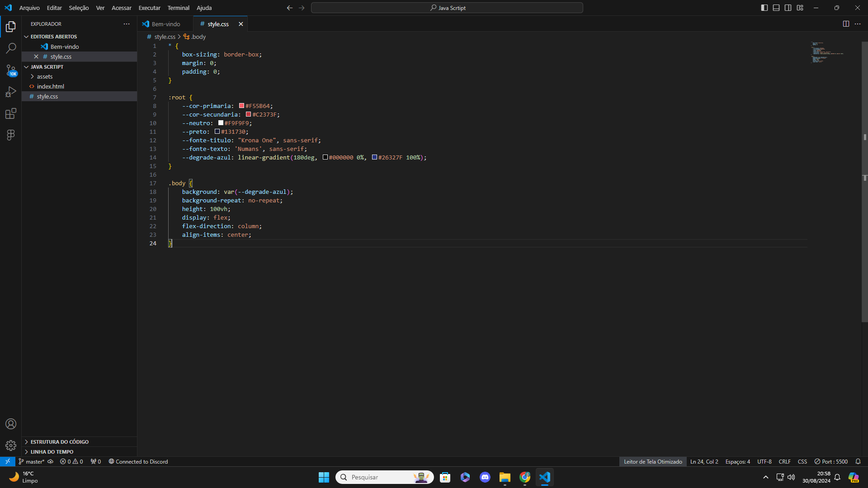868x488 pixels.
Task: Open color picker for #F55B64 swatch
Action: pyautogui.click(x=241, y=106)
